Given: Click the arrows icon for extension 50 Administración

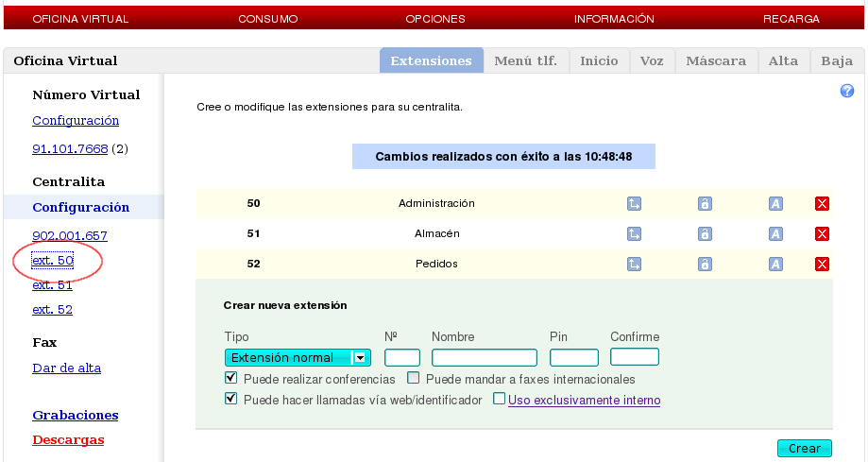Looking at the screenshot, I should 634,203.
